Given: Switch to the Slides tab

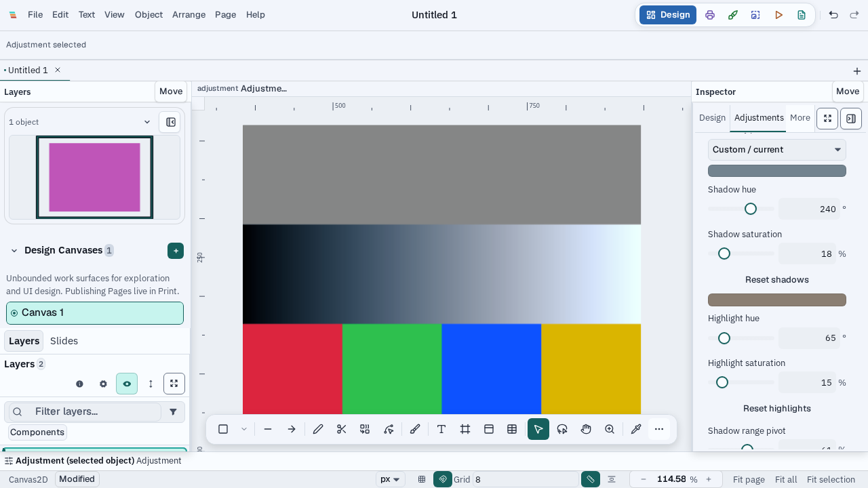Looking at the screenshot, I should pyautogui.click(x=64, y=341).
